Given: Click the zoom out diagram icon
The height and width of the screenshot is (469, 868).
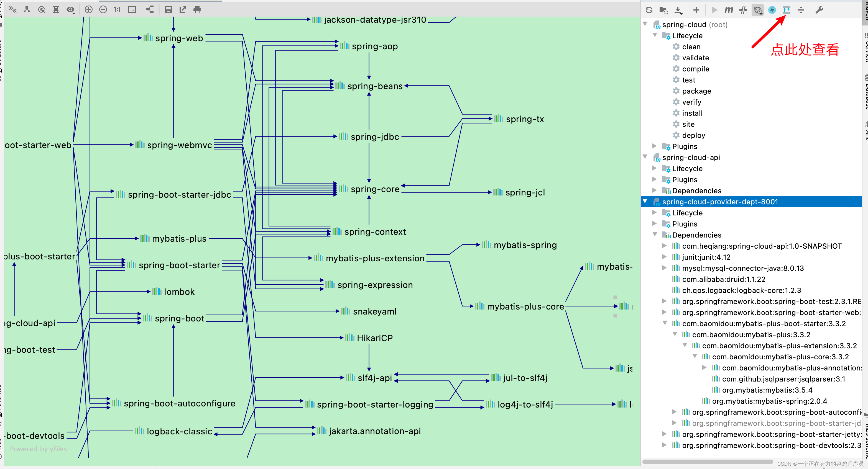Looking at the screenshot, I should pos(103,9).
